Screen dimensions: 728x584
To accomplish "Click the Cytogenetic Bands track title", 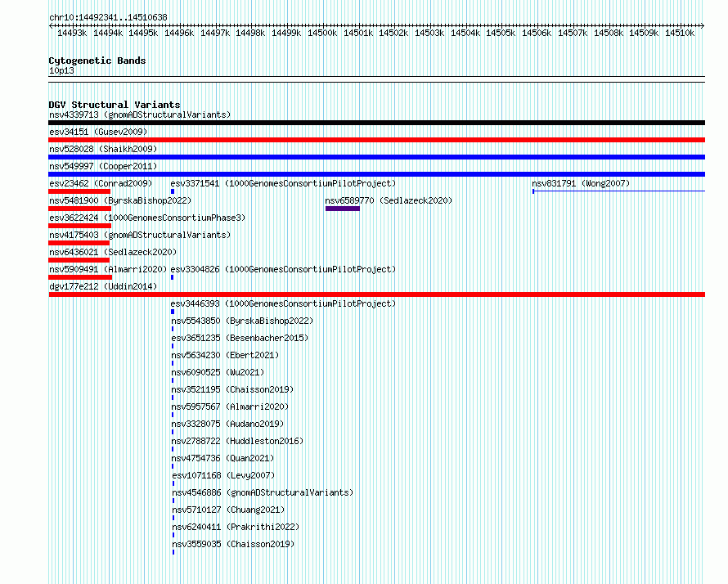I will [97, 61].
